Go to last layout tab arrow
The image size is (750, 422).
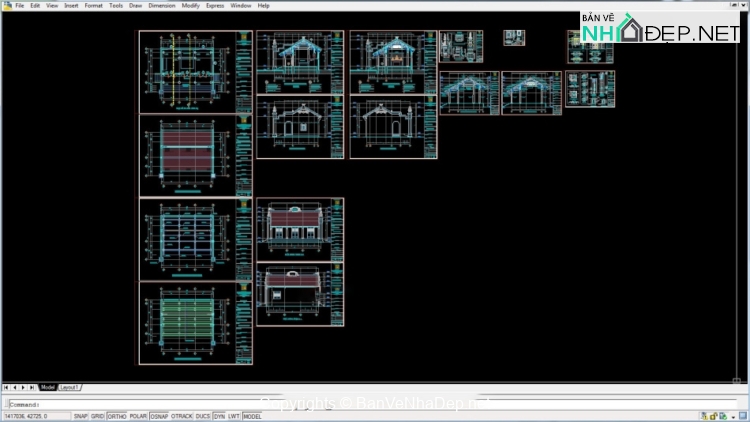[x=33, y=387]
